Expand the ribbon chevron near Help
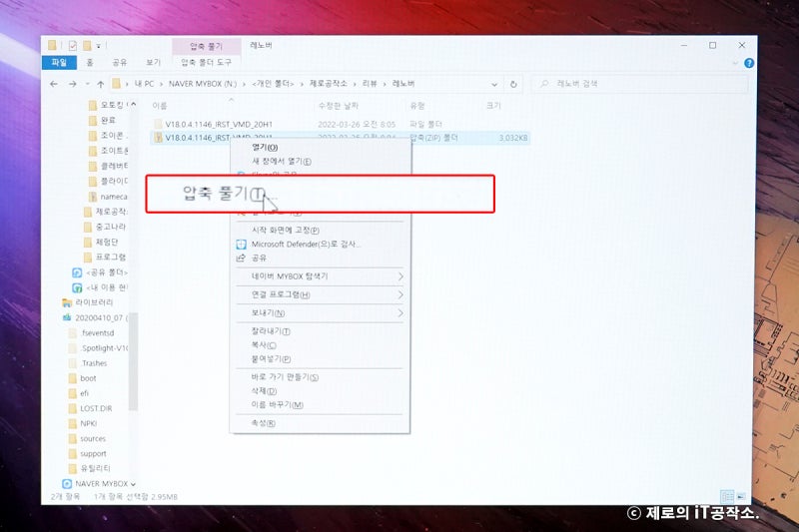 point(735,63)
